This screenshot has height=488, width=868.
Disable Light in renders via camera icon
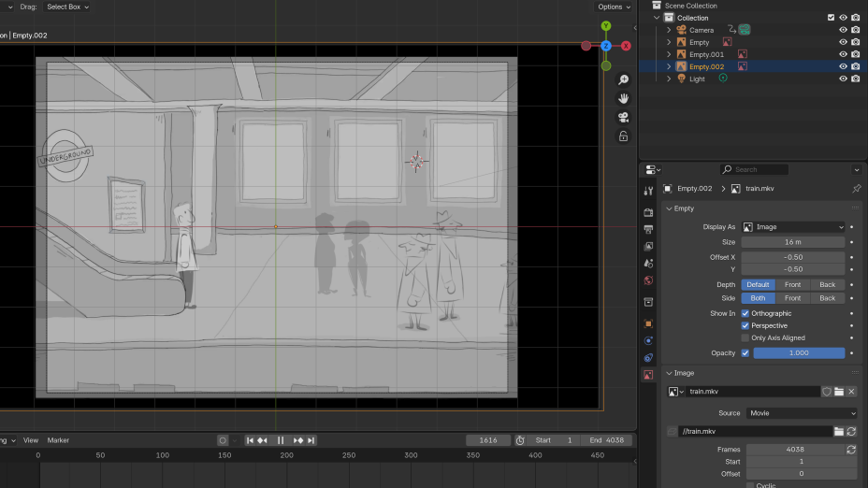[856, 79]
